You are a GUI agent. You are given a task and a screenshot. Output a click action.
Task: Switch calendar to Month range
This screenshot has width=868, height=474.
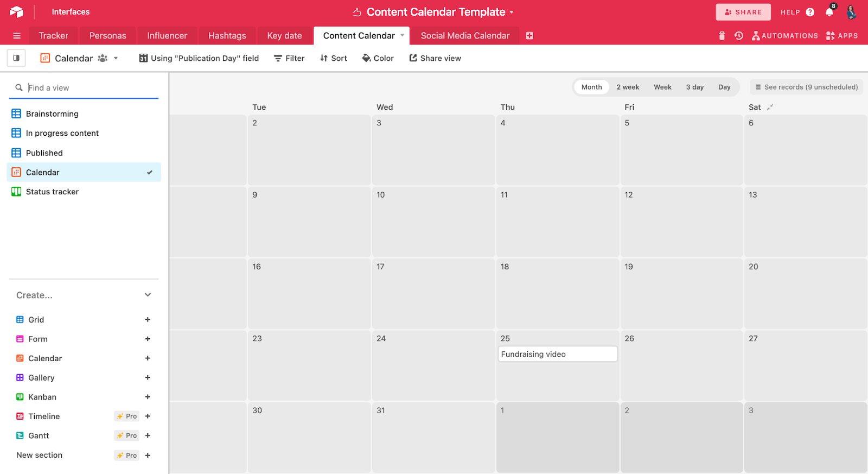coord(591,87)
